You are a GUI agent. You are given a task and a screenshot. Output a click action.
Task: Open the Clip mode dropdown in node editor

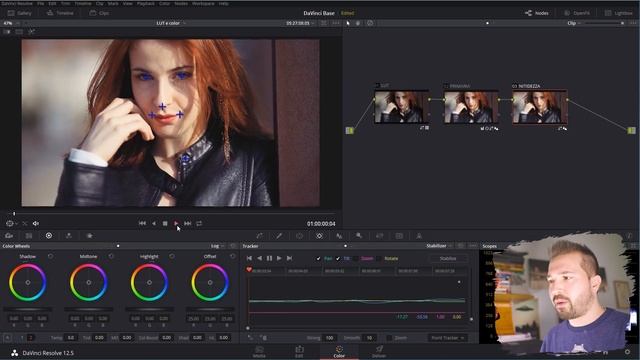pos(573,23)
